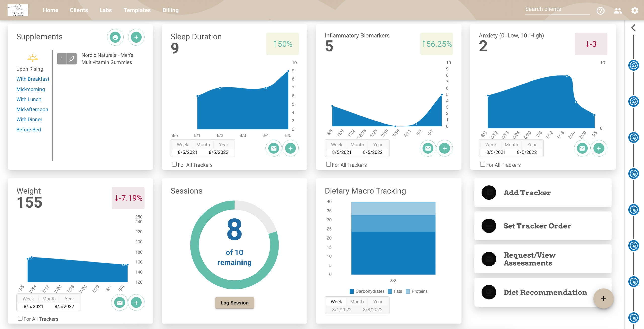The height and width of the screenshot is (329, 644).
Task: Email the Sleep Duration tracker
Action: [x=274, y=148]
